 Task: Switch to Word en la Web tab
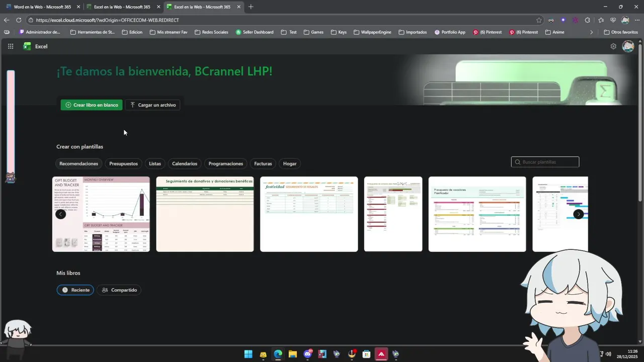tap(42, 7)
